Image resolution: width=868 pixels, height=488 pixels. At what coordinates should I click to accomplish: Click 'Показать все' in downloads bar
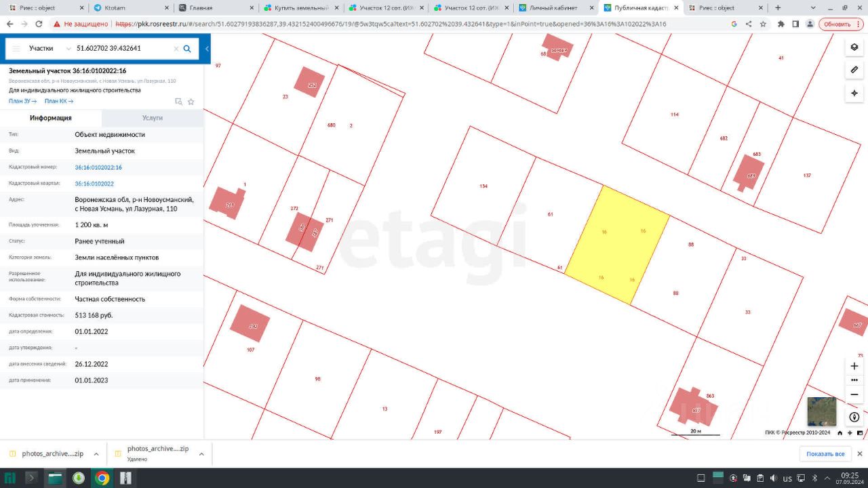coord(825,453)
